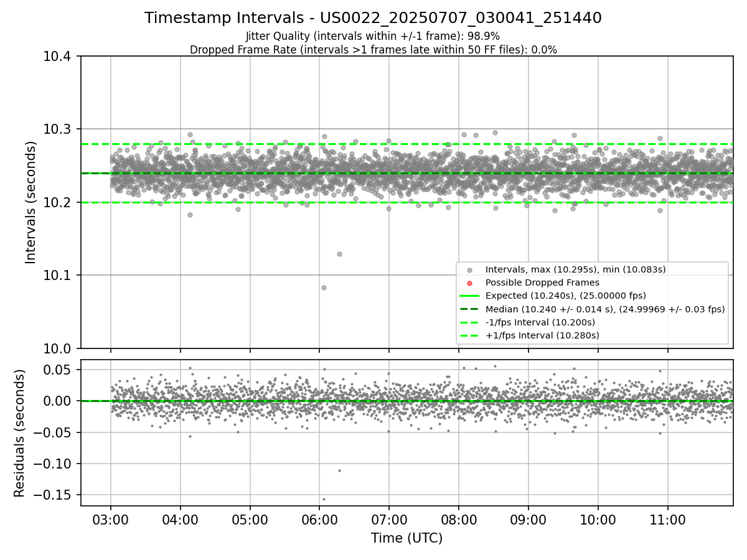The height and width of the screenshot is (560, 747).
Task: Click the "Intervals (seconds)" y-axis label
Action: click(x=31, y=202)
